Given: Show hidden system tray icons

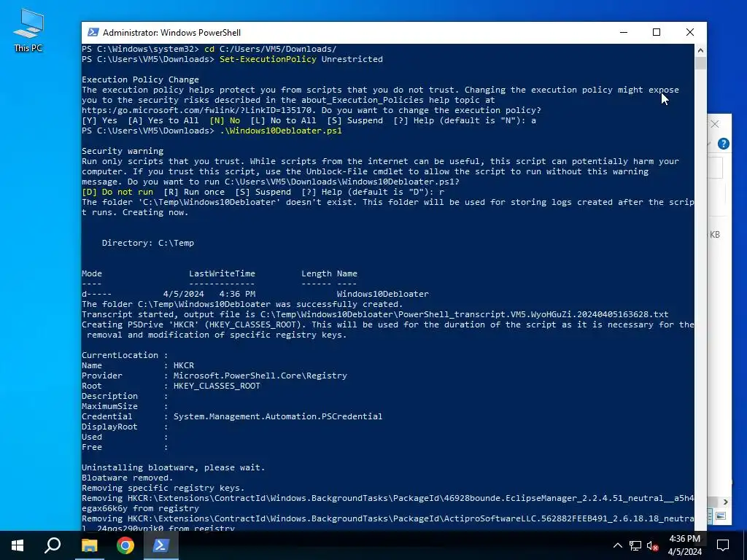Looking at the screenshot, I should click(x=617, y=545).
